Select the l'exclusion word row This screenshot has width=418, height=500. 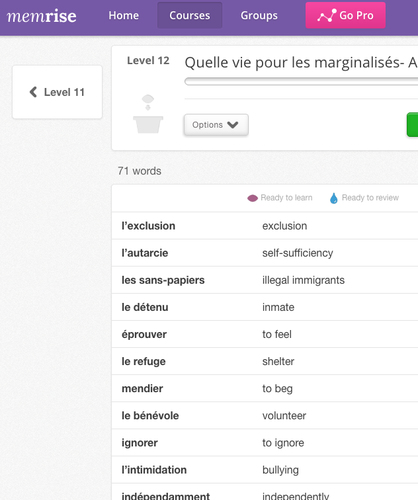pyautogui.click(x=265, y=226)
